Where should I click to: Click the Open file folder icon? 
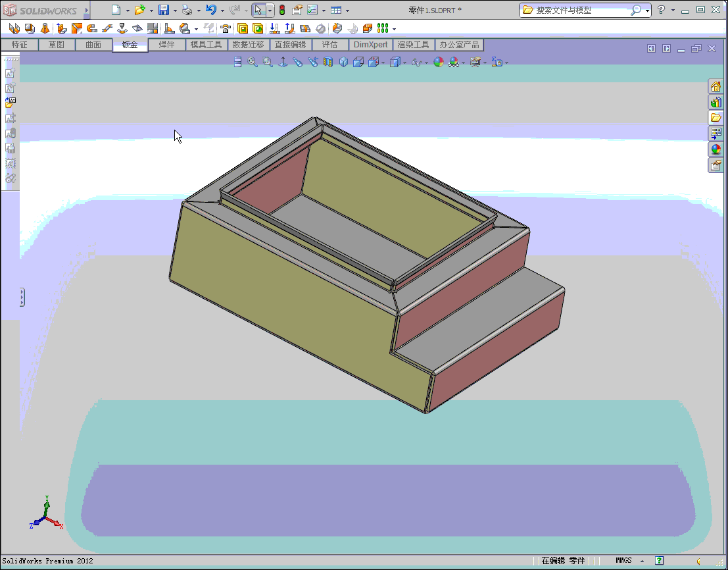[x=139, y=10]
